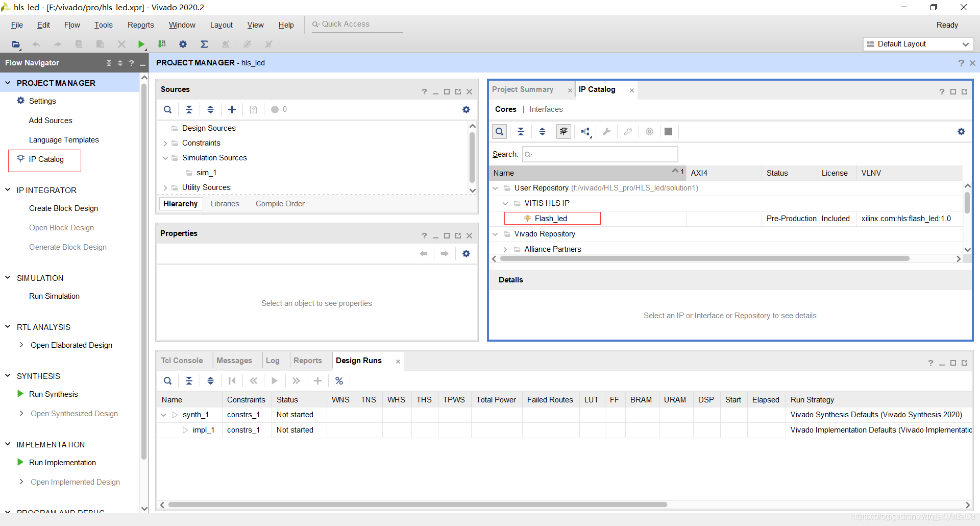Screen dimensions: 980x526
Task: Click Flow Navigator vertical scrollbar
Action: click(x=144, y=271)
